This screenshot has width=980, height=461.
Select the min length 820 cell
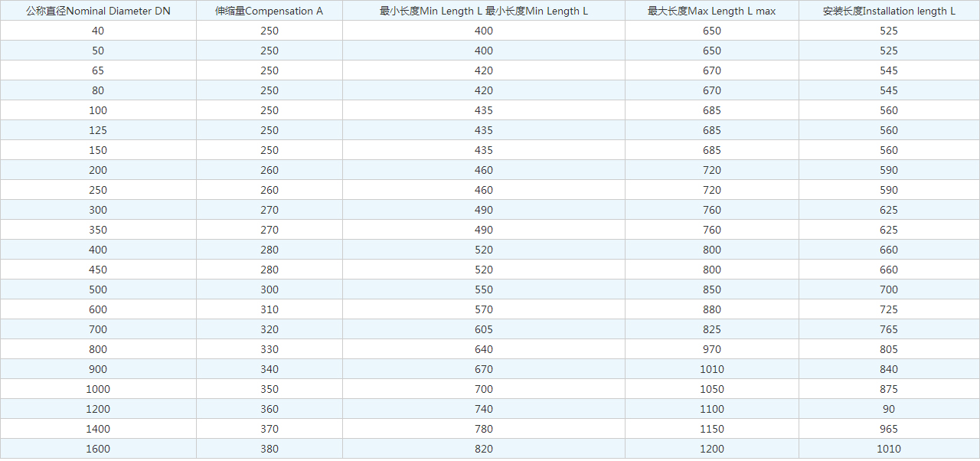(483, 449)
